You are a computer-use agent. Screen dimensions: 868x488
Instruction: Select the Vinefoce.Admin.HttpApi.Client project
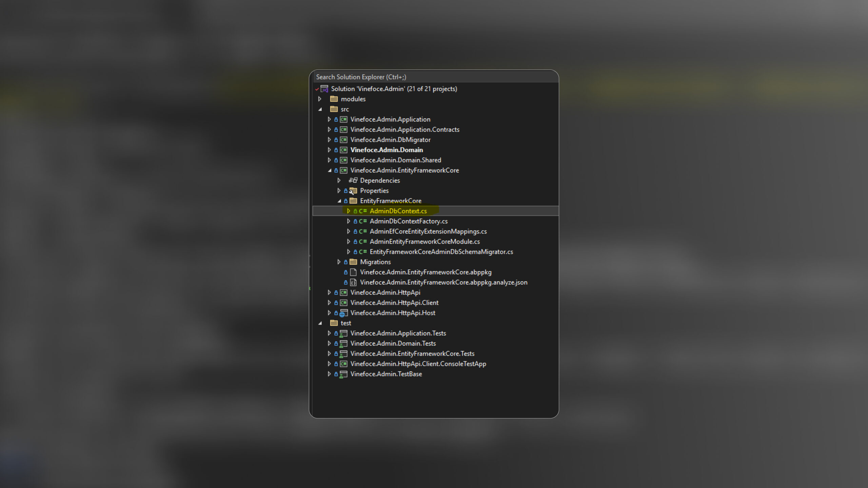(x=394, y=303)
